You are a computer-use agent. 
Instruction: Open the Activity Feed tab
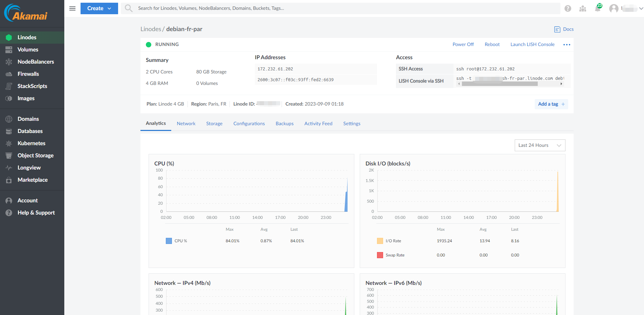(x=318, y=123)
